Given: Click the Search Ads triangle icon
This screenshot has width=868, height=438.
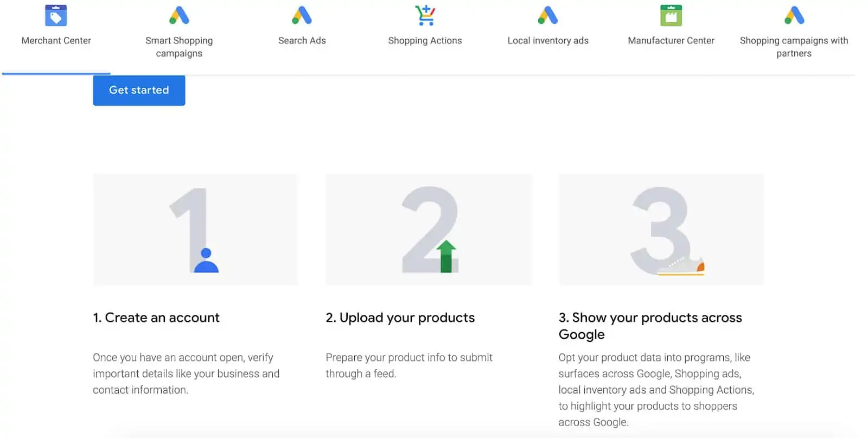Looking at the screenshot, I should pyautogui.click(x=302, y=16).
